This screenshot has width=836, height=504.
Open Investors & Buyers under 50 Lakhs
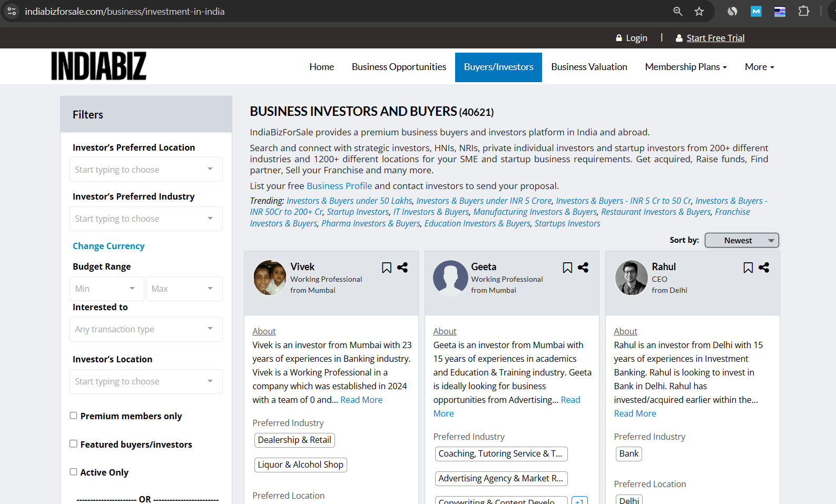pos(349,201)
